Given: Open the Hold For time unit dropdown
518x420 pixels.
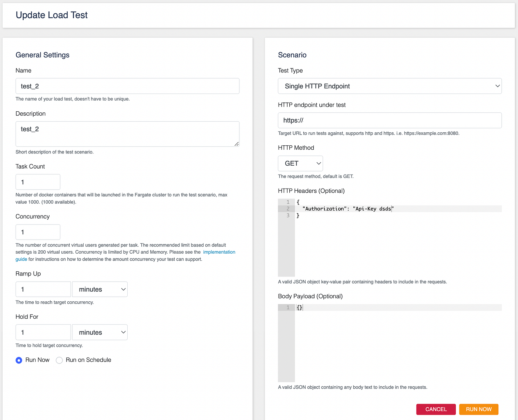Looking at the screenshot, I should (100, 332).
